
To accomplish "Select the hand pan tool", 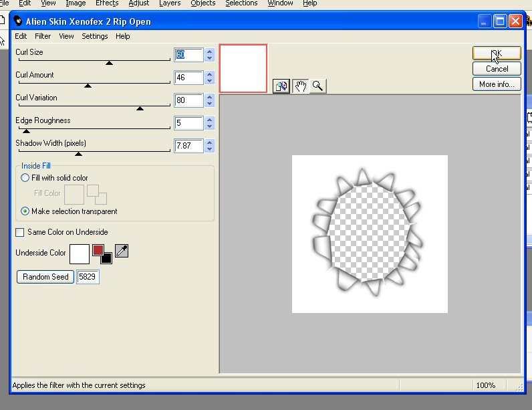I will point(300,86).
